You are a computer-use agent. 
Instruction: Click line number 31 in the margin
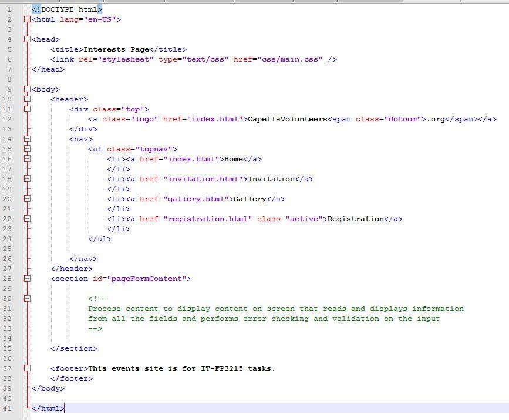[7, 309]
